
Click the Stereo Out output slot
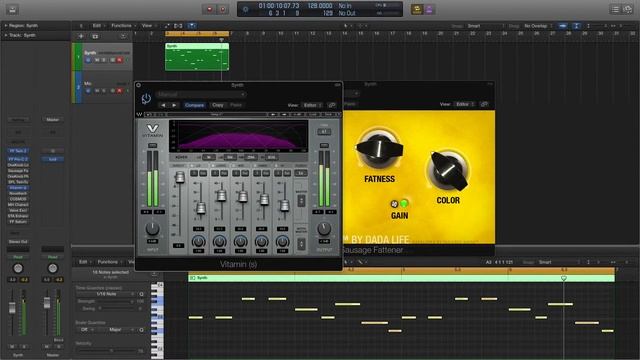(18, 242)
